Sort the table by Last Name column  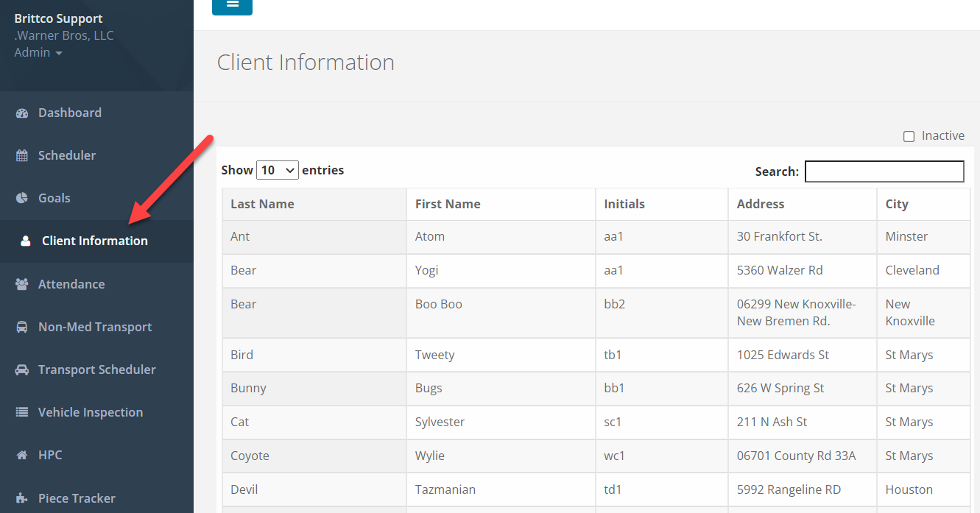pos(262,204)
